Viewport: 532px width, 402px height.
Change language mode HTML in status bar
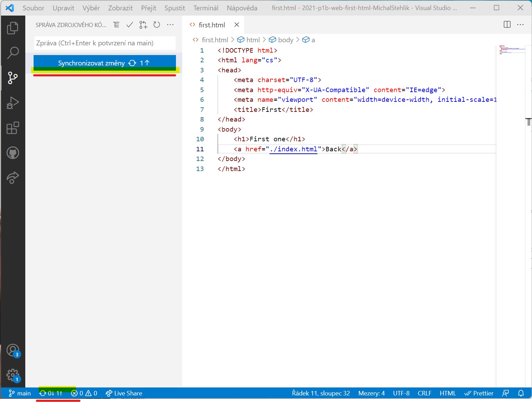point(448,393)
